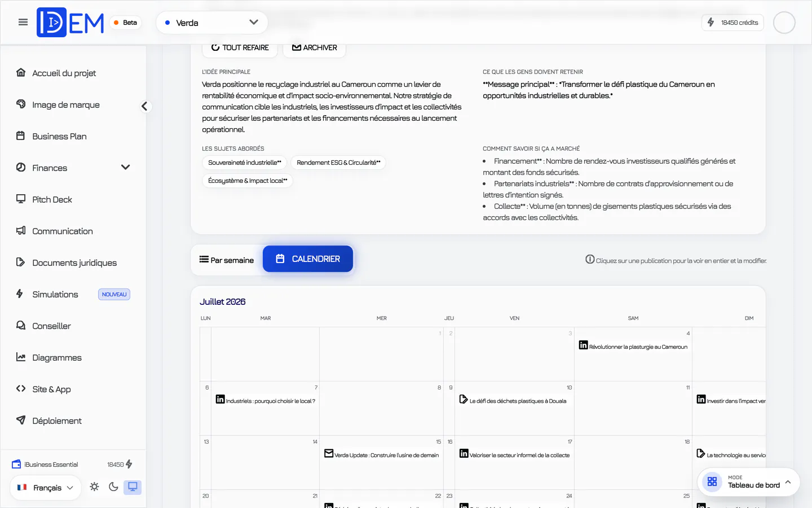Screen dimensions: 812x508
Task: Click the ARCHIVER button
Action: [x=314, y=47]
